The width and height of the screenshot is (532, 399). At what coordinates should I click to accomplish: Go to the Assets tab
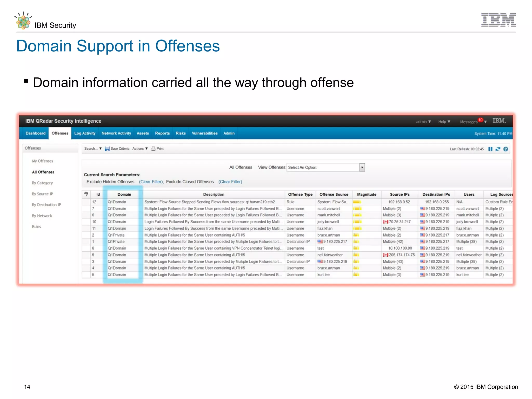pyautogui.click(x=143, y=133)
